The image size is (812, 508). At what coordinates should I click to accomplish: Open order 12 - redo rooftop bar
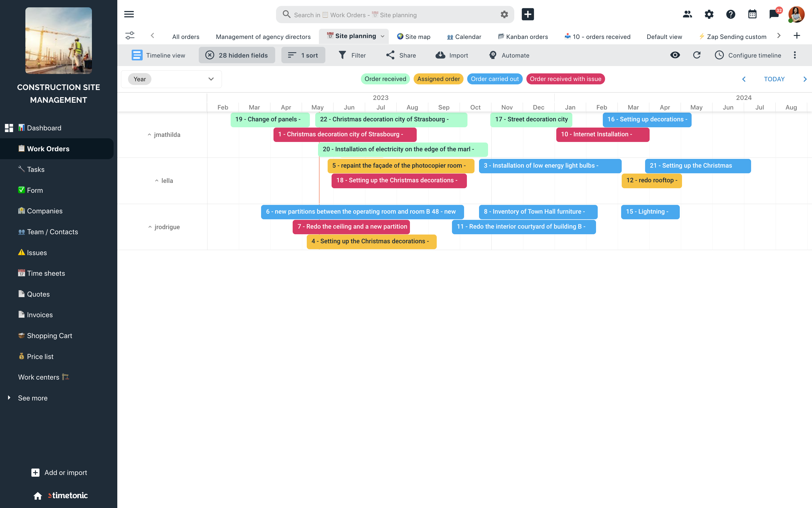point(652,180)
